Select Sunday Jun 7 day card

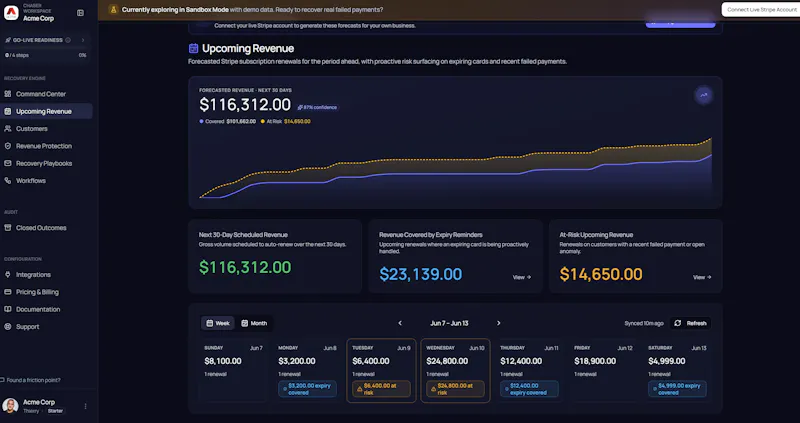click(x=233, y=370)
